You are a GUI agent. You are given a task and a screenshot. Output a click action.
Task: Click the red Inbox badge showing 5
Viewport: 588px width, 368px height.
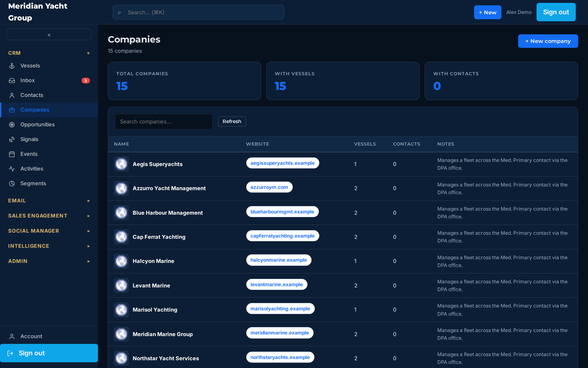click(x=86, y=81)
